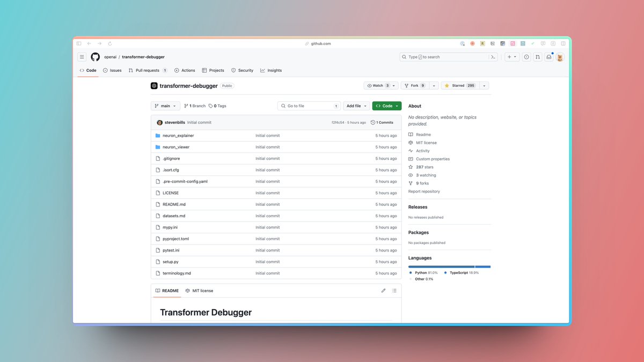
Task: Open the README.md file
Action: [x=174, y=204]
